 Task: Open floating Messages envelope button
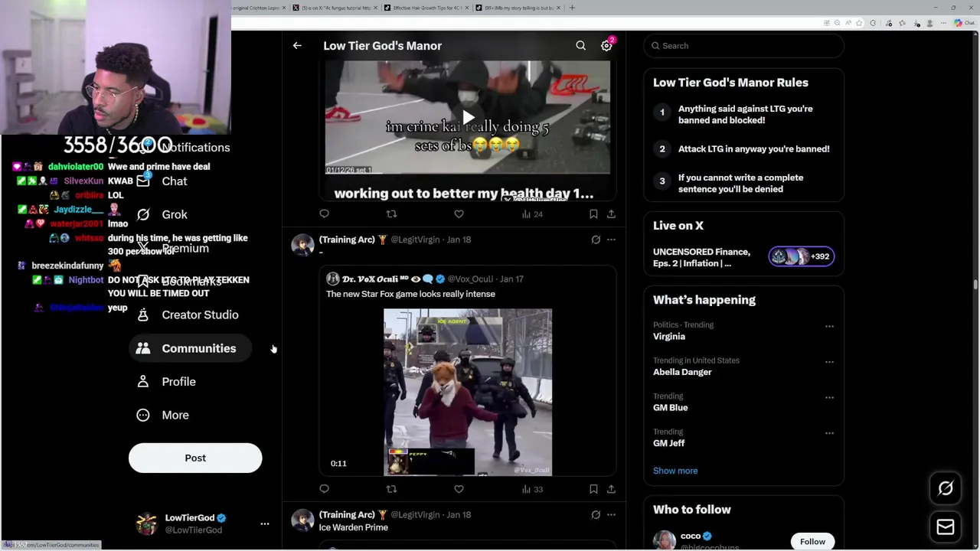click(946, 527)
